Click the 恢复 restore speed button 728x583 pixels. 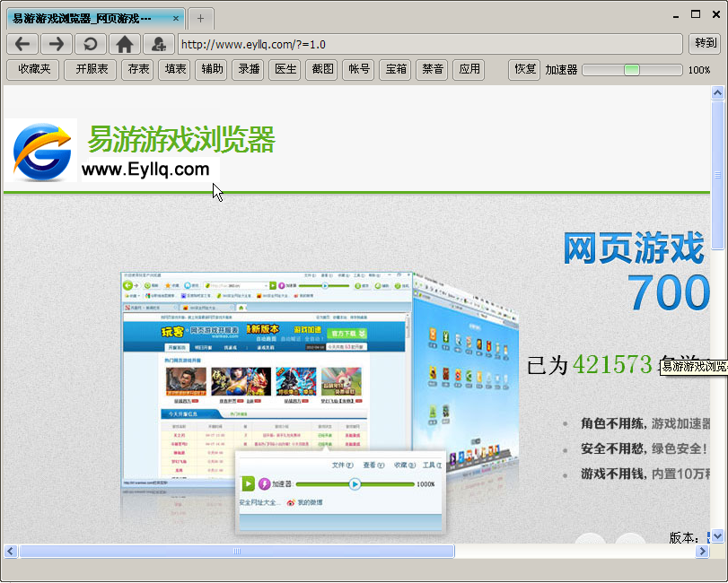(524, 70)
